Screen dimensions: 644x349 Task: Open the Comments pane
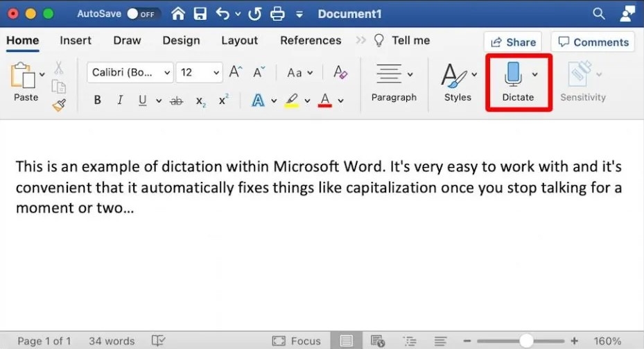pos(593,42)
